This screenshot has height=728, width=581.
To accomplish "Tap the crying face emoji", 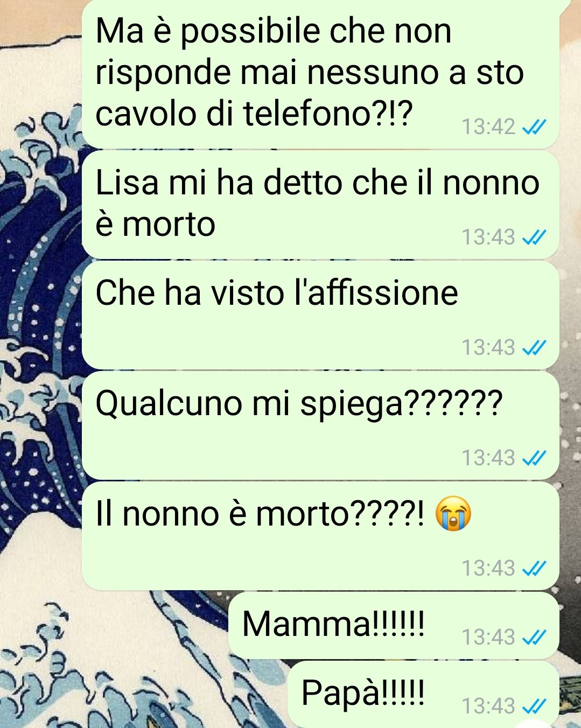I will (452, 515).
